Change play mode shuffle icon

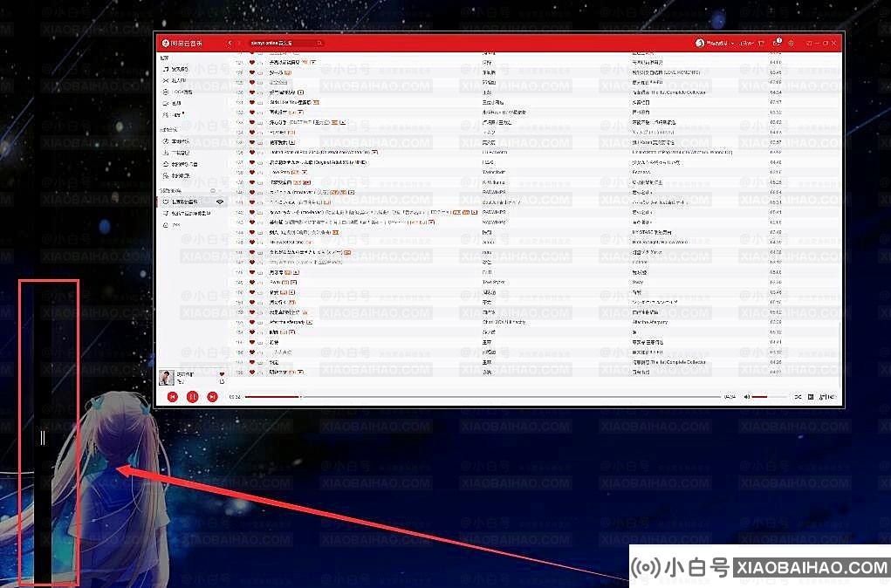pos(798,397)
